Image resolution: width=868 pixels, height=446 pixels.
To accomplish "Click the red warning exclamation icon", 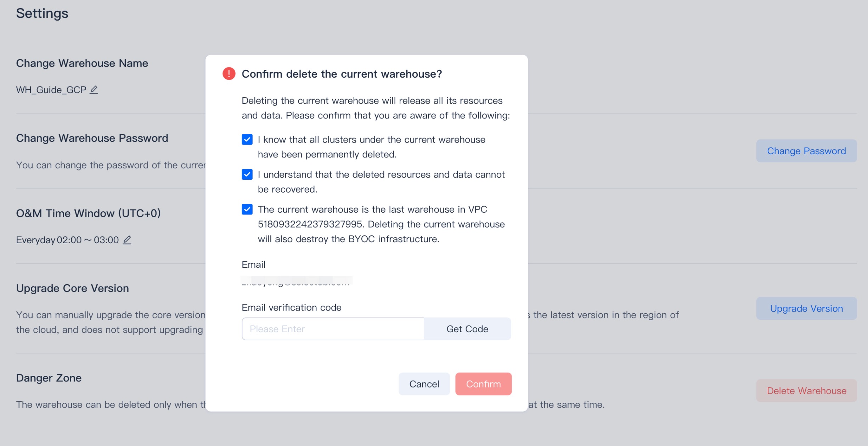I will pos(229,74).
